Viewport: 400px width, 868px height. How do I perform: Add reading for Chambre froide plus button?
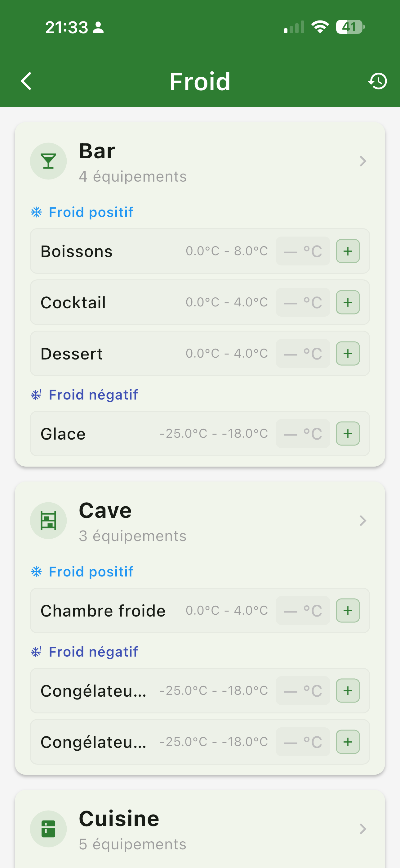tap(348, 611)
